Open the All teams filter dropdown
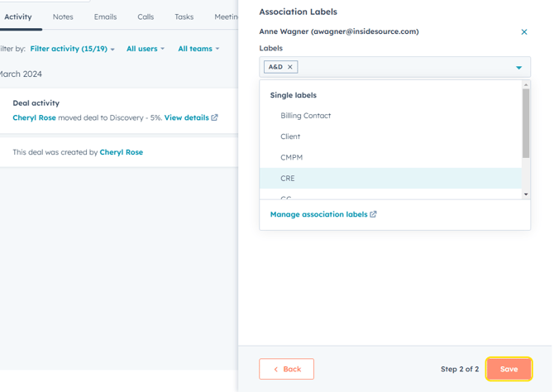The height and width of the screenshot is (392, 554). (198, 49)
